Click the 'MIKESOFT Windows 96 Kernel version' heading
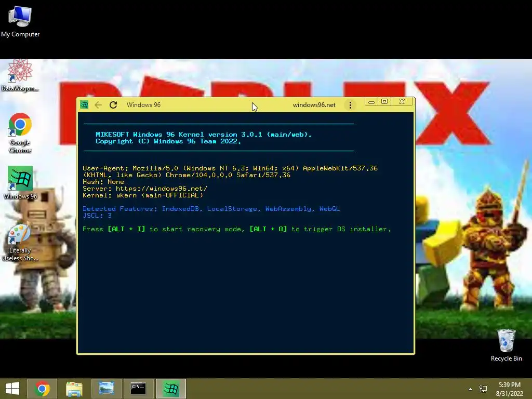 click(x=204, y=135)
